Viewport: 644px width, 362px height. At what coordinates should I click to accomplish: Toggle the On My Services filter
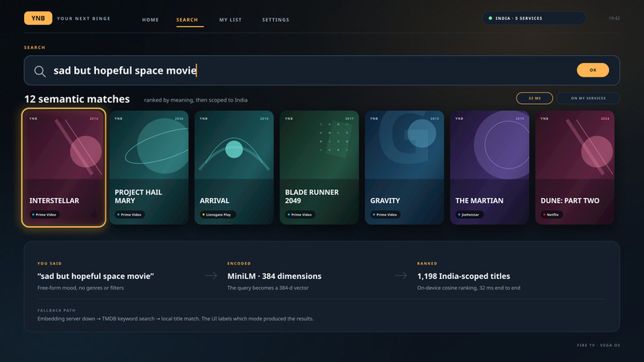click(x=588, y=98)
